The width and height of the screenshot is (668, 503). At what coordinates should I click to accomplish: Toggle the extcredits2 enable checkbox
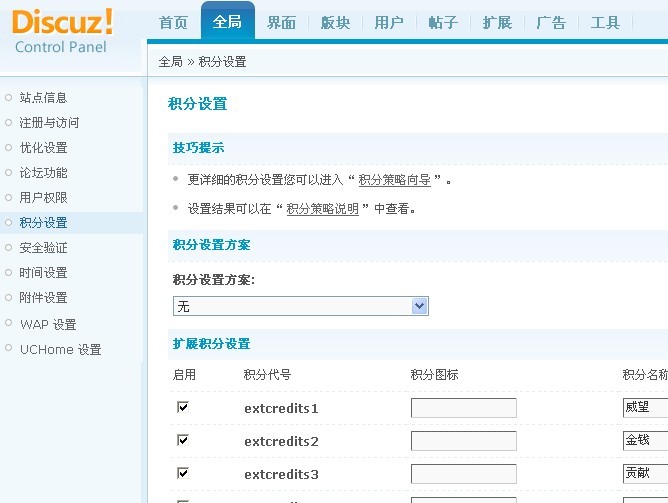tap(183, 440)
